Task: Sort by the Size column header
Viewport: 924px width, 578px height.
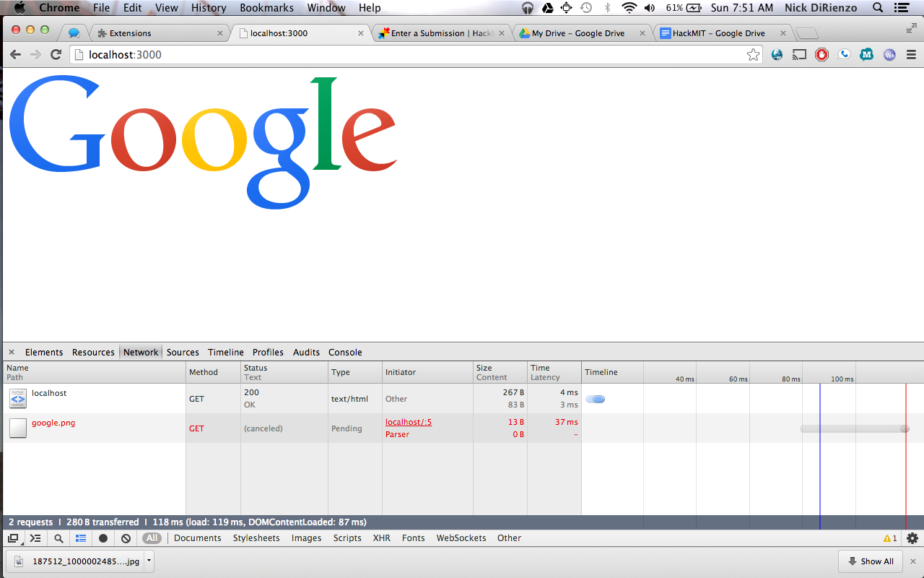Action: click(500, 372)
